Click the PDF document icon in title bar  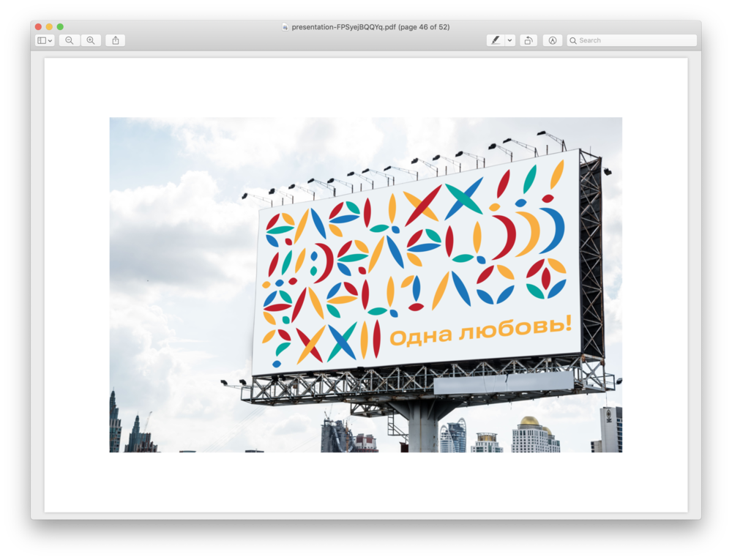(x=285, y=27)
